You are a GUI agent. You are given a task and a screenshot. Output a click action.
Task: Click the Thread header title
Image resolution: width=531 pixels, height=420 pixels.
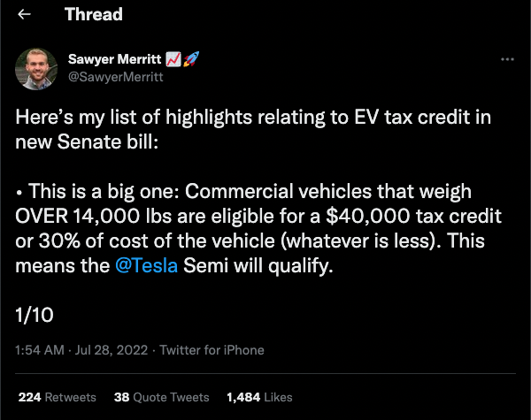coord(94,15)
